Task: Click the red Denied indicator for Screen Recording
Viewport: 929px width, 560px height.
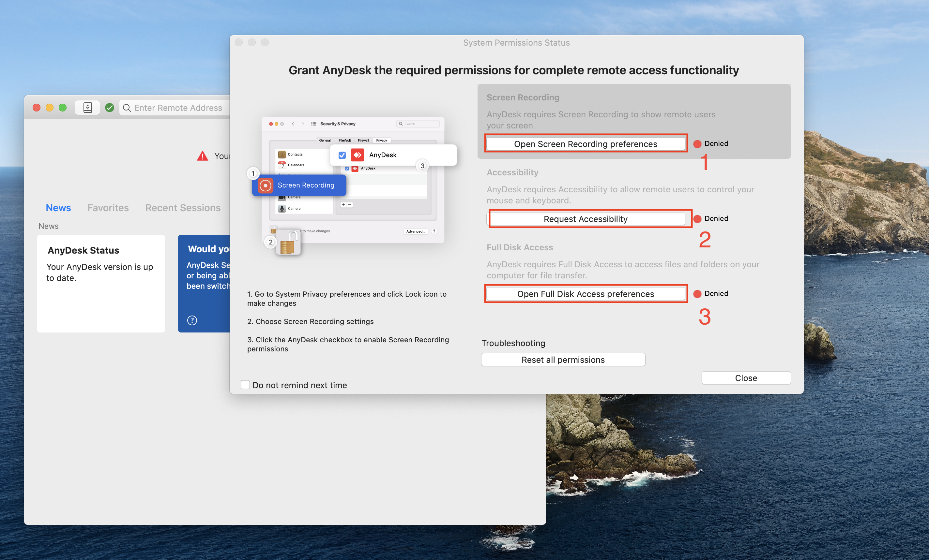Action: 697,143
